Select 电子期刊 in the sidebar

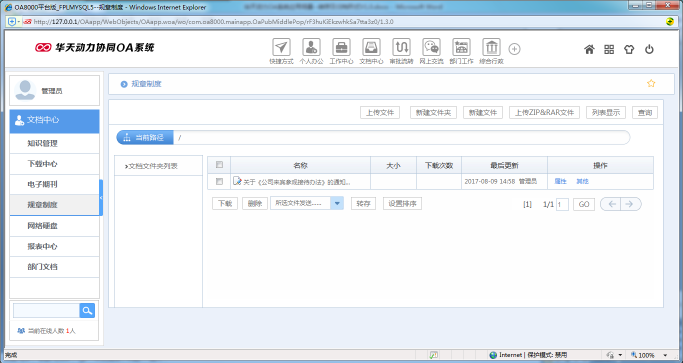(x=54, y=184)
